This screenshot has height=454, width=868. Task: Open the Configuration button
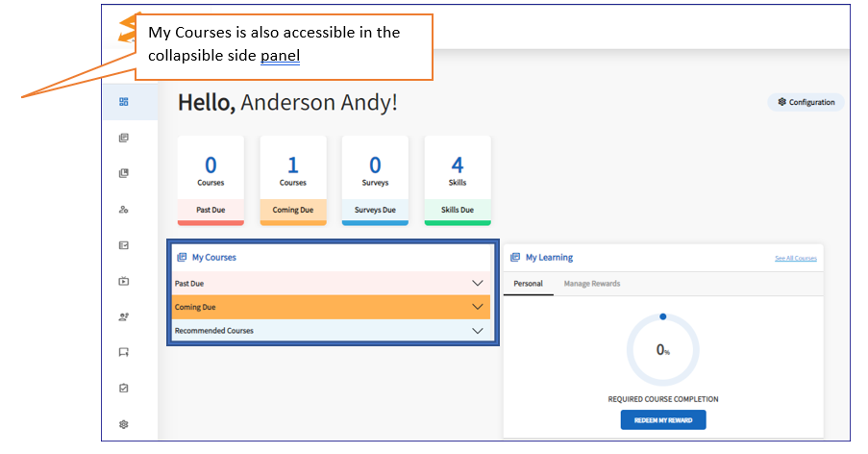[806, 102]
